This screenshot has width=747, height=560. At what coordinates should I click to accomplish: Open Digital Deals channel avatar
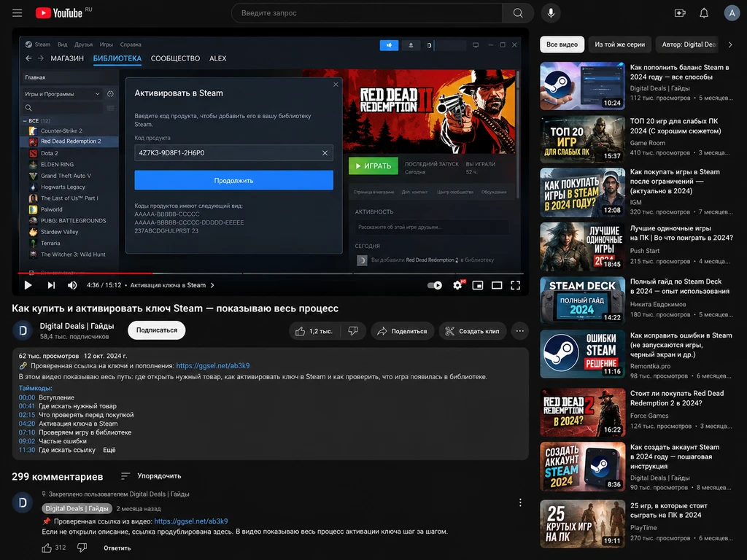[x=23, y=330]
